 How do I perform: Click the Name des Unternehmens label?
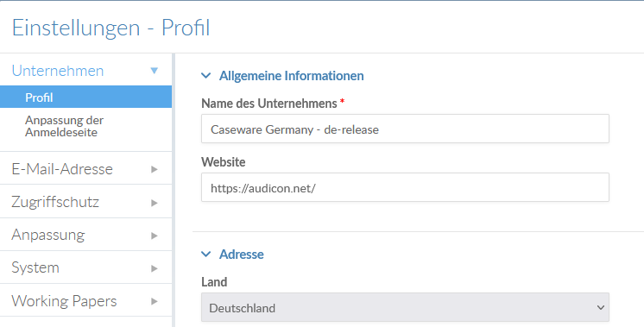coord(269,104)
